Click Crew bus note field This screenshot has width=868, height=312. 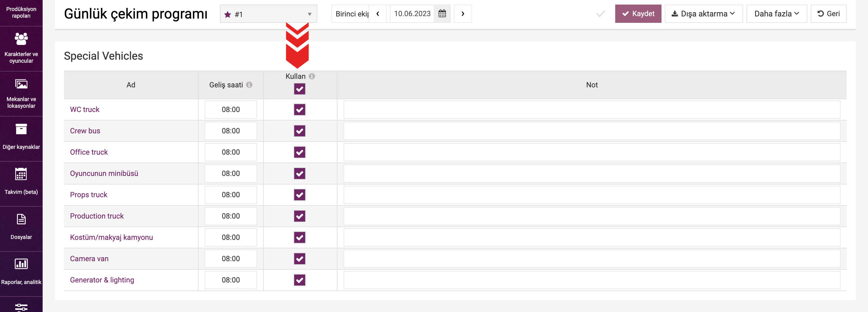pos(592,131)
